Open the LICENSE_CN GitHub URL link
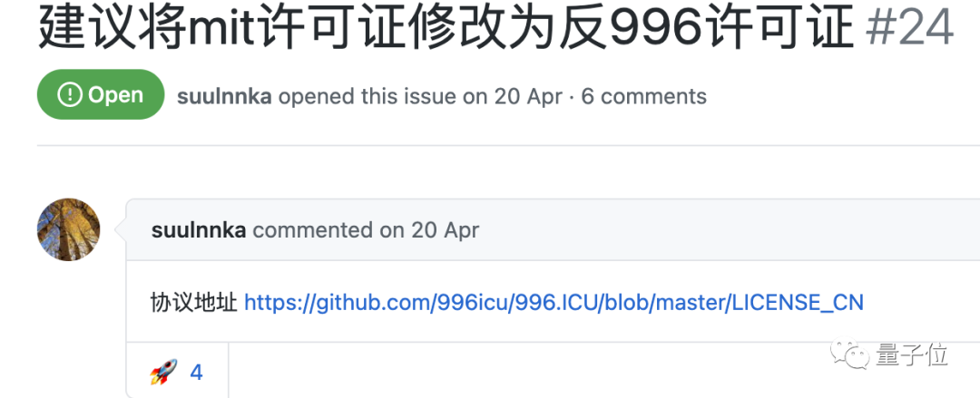This screenshot has height=398, width=980. (554, 303)
